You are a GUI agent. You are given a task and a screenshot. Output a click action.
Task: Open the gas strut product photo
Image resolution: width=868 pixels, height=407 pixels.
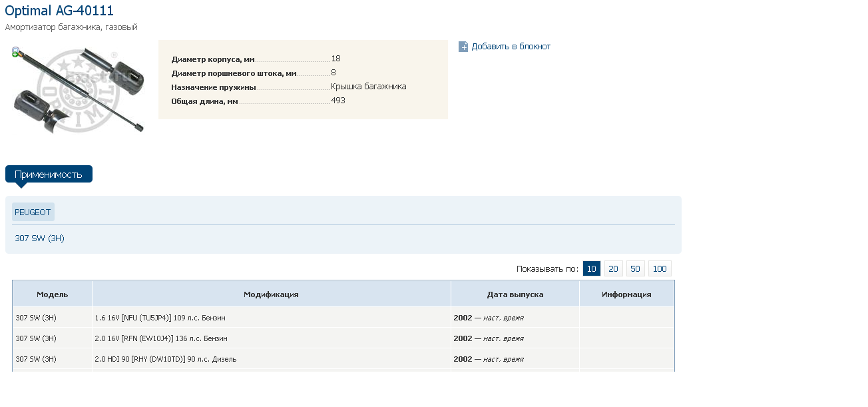[79, 90]
